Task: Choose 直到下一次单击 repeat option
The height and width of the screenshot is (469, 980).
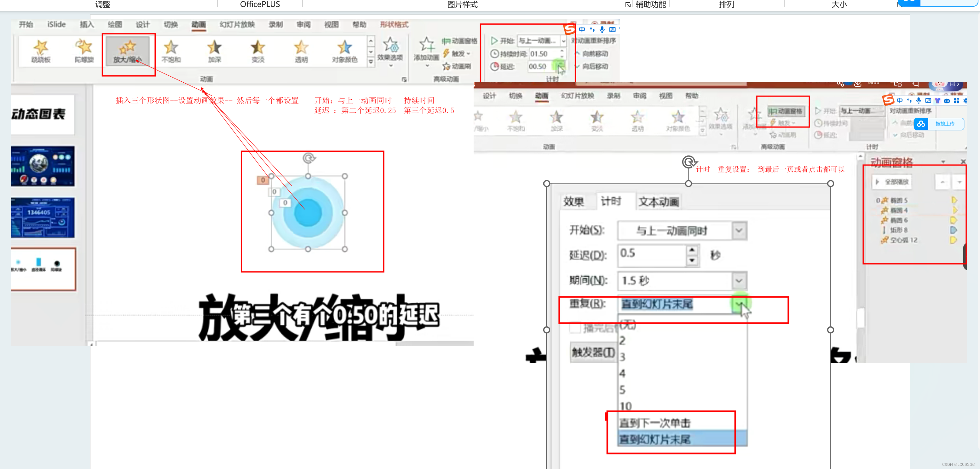Action: tap(655, 423)
